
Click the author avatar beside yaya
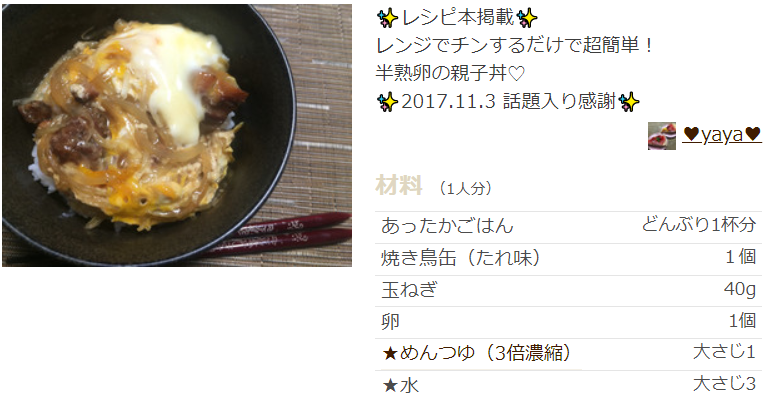662,136
